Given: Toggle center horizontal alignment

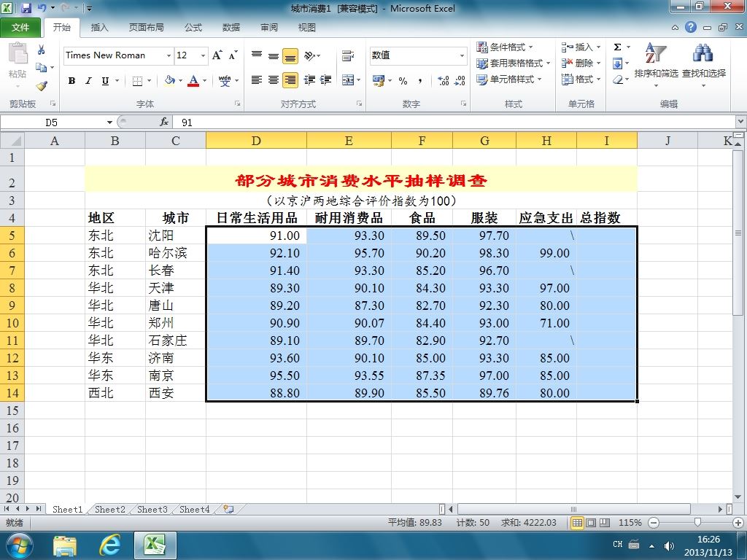Looking at the screenshot, I should (x=274, y=80).
